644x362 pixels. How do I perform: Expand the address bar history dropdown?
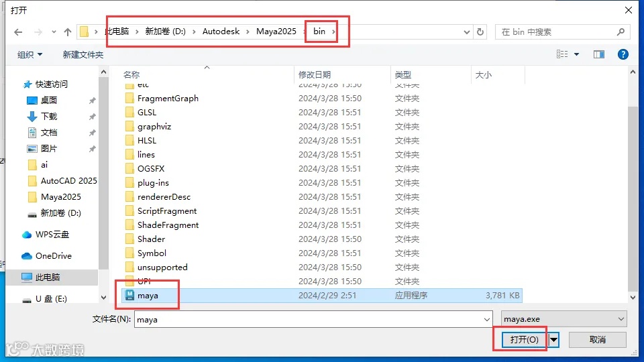(x=467, y=32)
